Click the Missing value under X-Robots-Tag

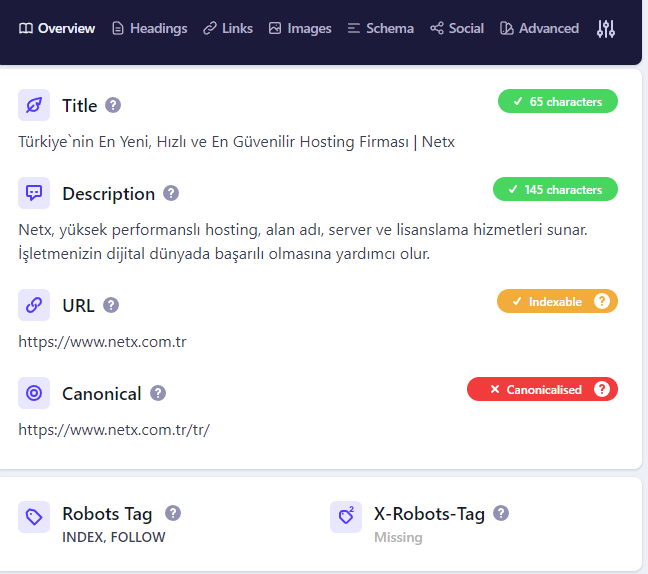coord(398,537)
